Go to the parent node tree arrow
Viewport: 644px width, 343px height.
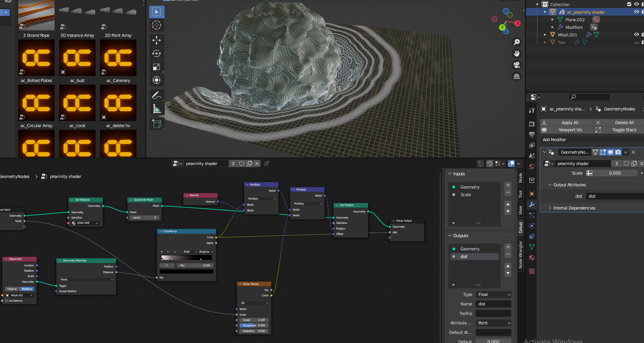coord(480,164)
